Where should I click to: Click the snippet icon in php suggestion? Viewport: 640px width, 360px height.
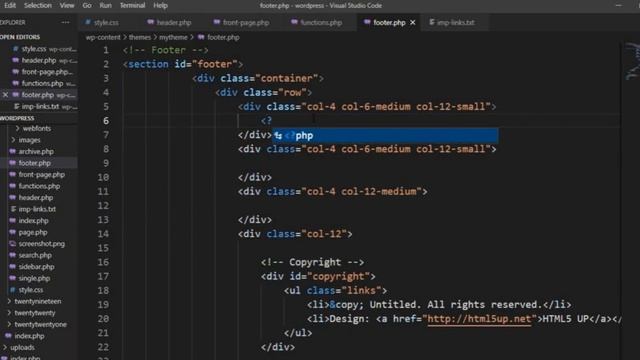pyautogui.click(x=278, y=136)
